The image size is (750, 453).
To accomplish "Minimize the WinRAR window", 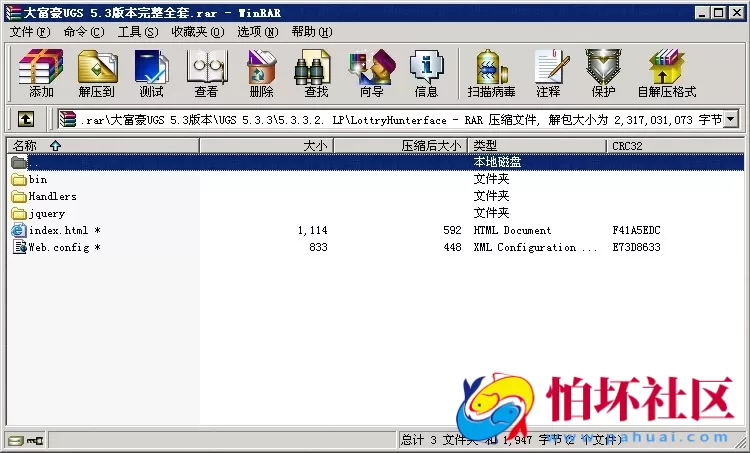I will click(x=702, y=13).
